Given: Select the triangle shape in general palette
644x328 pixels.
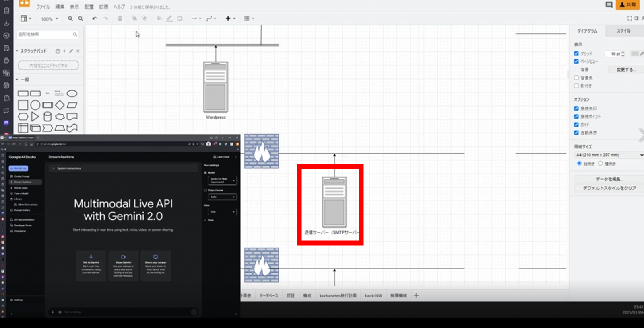Looking at the screenshot, I should (x=35, y=117).
